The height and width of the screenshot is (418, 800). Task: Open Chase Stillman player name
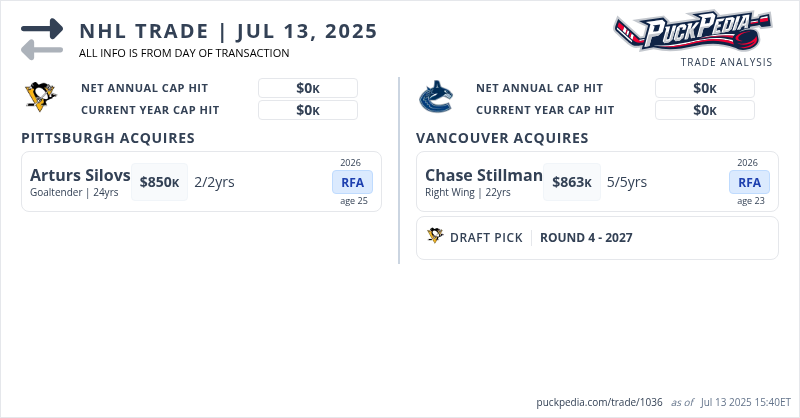pyautogui.click(x=483, y=175)
